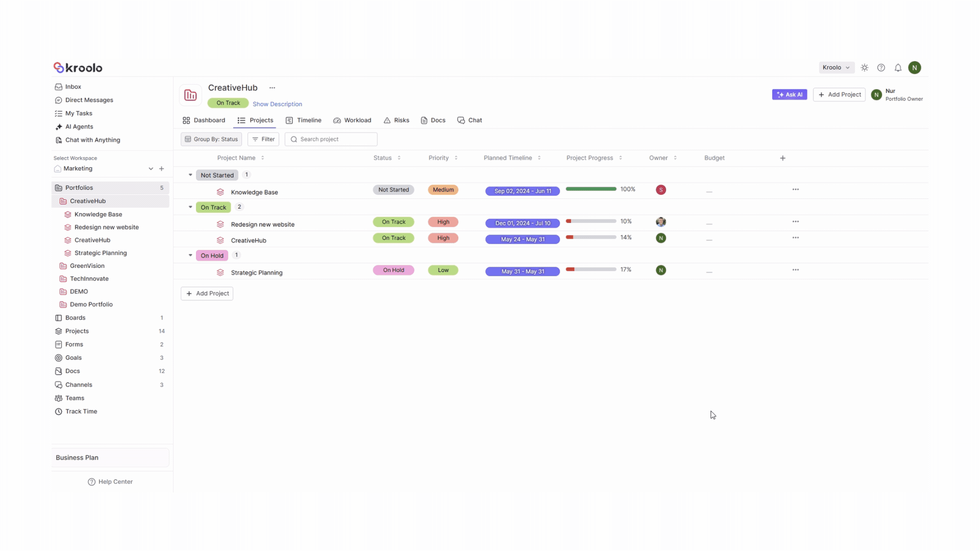This screenshot has height=551, width=980.
Task: Switch to the Risks tab
Action: [x=396, y=120]
